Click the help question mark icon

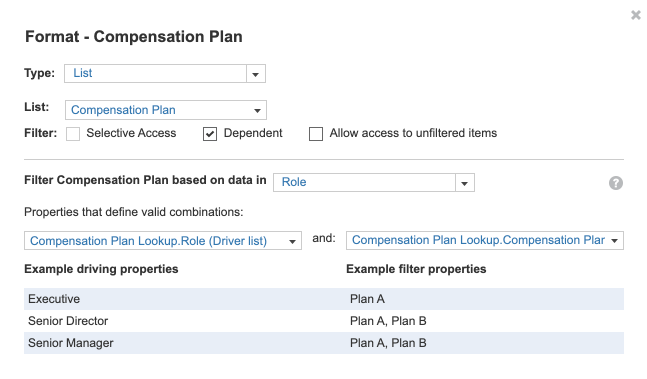[x=616, y=183]
